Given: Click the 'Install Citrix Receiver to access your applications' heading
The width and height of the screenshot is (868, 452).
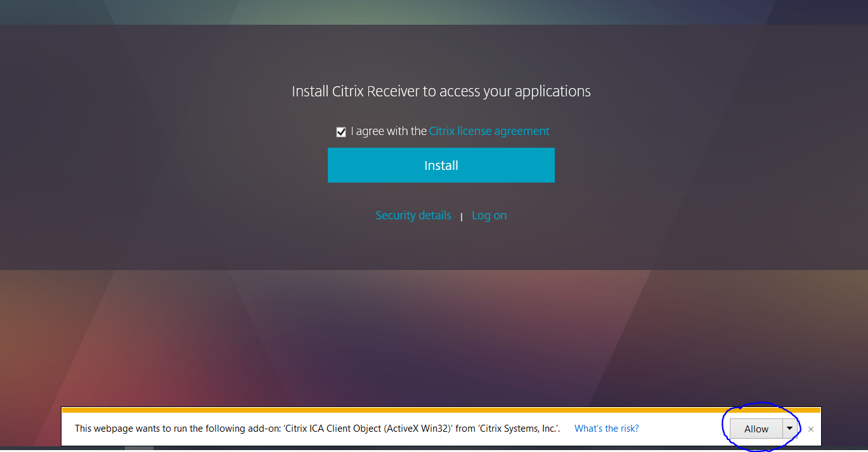Looking at the screenshot, I should 441,91.
